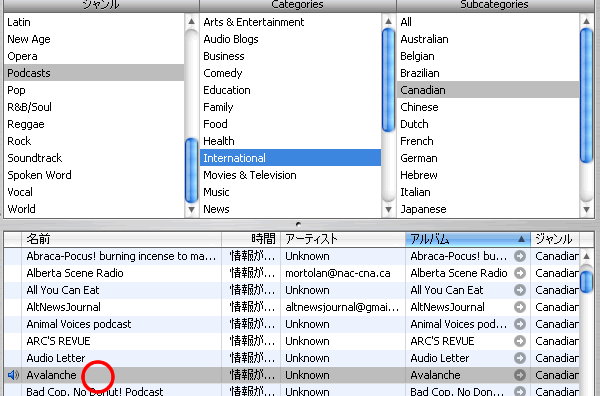Screen dimensions: 600x396
Task: Select R&B/Soul genre
Action: point(94,107)
